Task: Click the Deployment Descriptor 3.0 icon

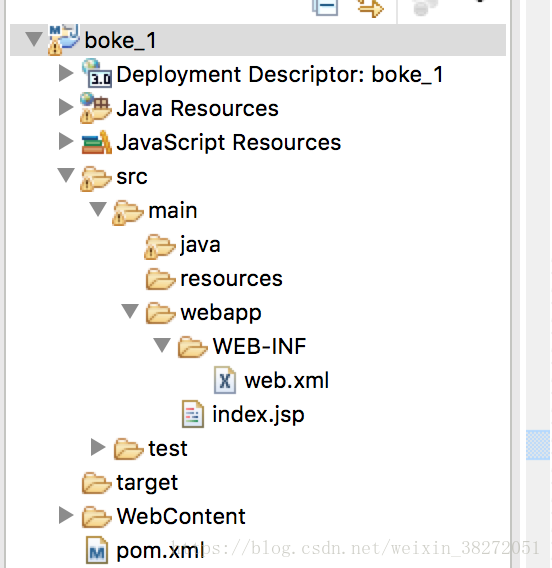Action: click(x=96, y=74)
